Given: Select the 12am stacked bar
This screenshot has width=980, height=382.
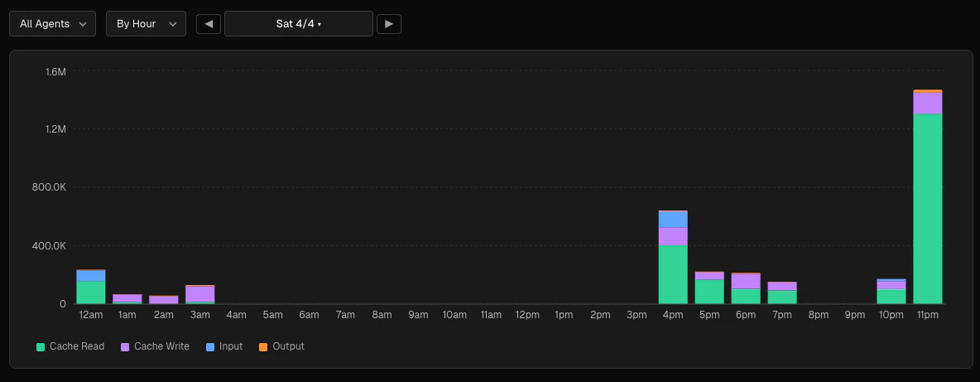Looking at the screenshot, I should coord(90,287).
